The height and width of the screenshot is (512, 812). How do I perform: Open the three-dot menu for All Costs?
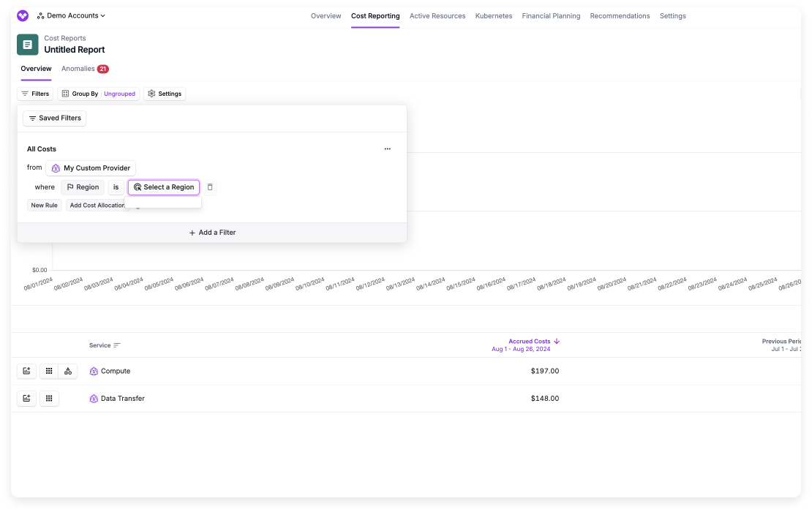coord(388,149)
